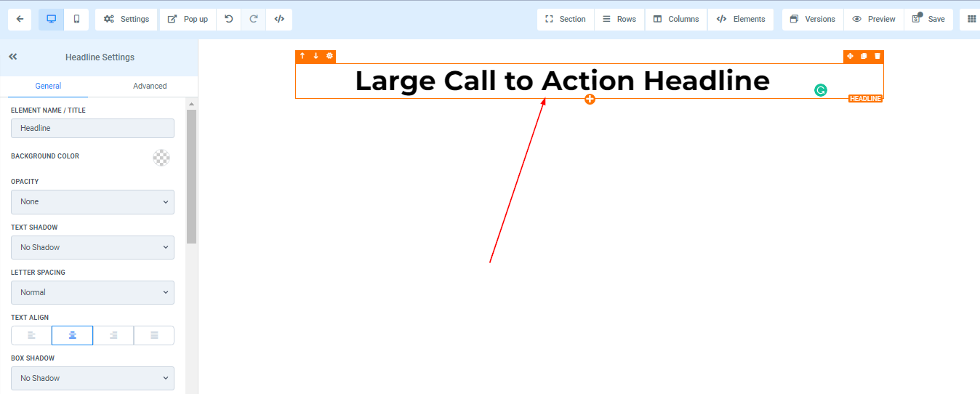Switch to mobile view mode
This screenshot has width=980, height=394.
76,20
